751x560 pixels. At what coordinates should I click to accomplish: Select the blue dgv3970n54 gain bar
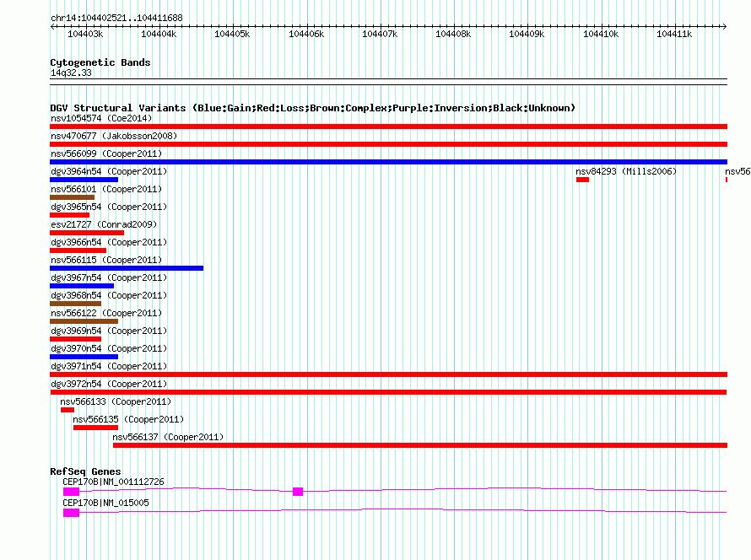(x=84, y=357)
